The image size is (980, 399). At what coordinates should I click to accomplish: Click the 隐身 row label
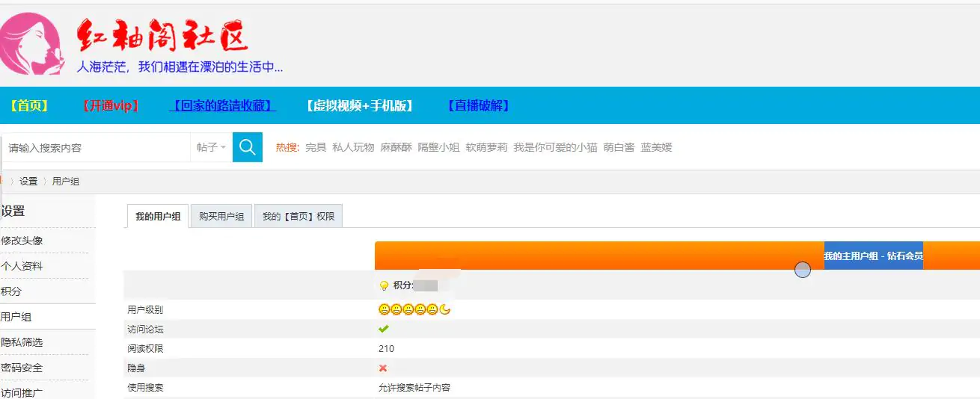tap(136, 368)
